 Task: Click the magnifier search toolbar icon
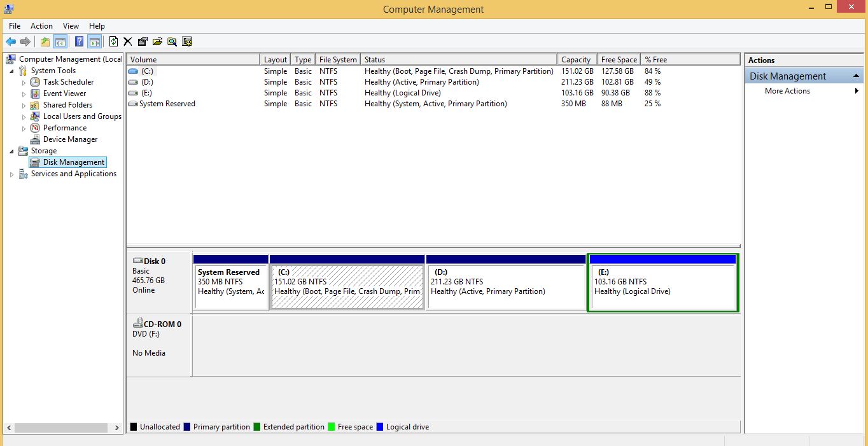coord(172,42)
